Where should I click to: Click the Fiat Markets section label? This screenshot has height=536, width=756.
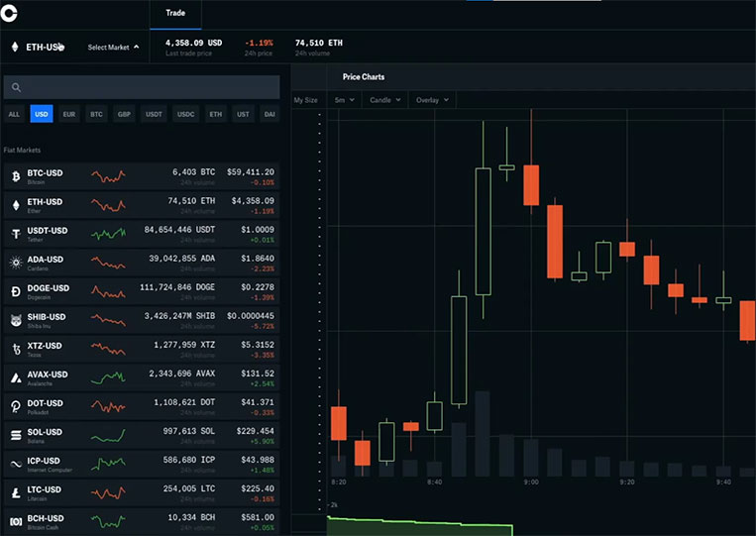pos(22,150)
